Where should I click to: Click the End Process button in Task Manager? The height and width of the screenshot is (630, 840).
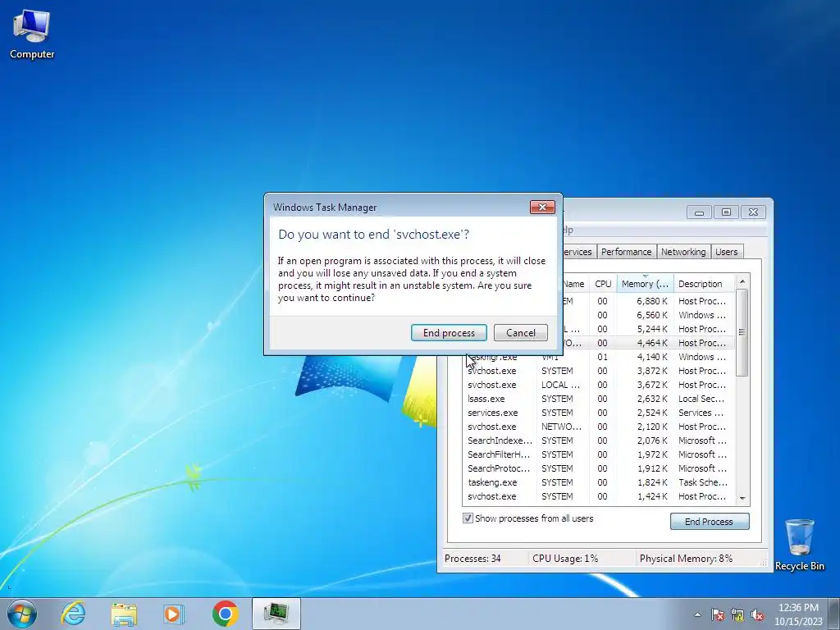pos(709,521)
